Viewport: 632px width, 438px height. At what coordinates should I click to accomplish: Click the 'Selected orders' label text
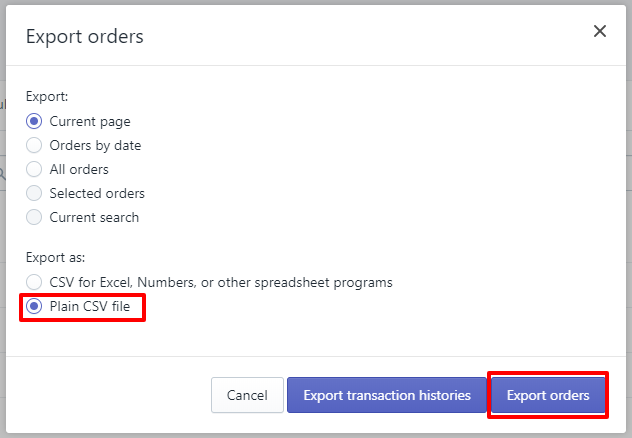point(97,193)
